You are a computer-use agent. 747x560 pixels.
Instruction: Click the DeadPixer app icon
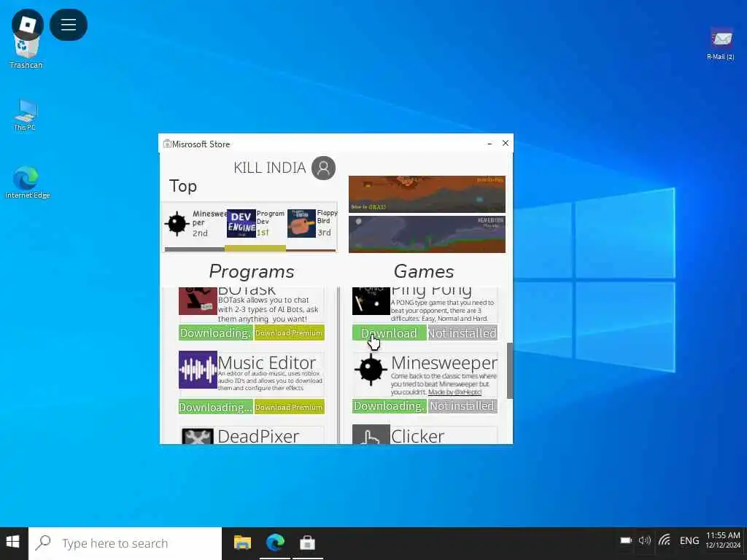click(x=198, y=436)
